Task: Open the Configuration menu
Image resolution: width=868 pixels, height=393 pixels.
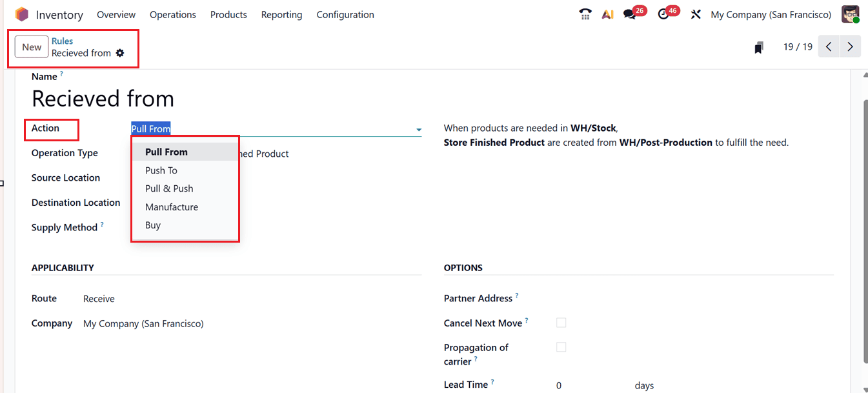Action: coord(345,14)
